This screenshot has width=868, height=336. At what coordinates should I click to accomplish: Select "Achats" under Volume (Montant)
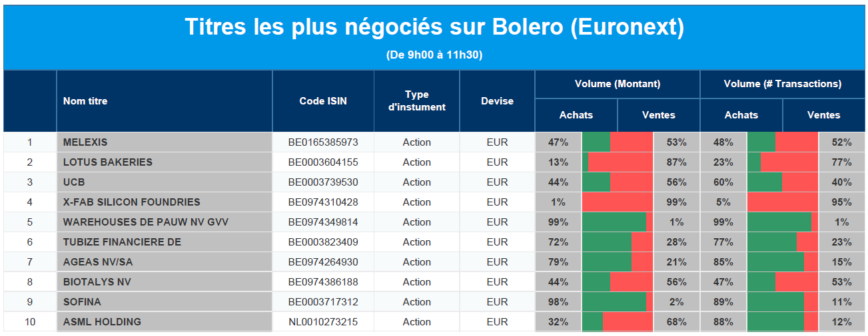[576, 115]
